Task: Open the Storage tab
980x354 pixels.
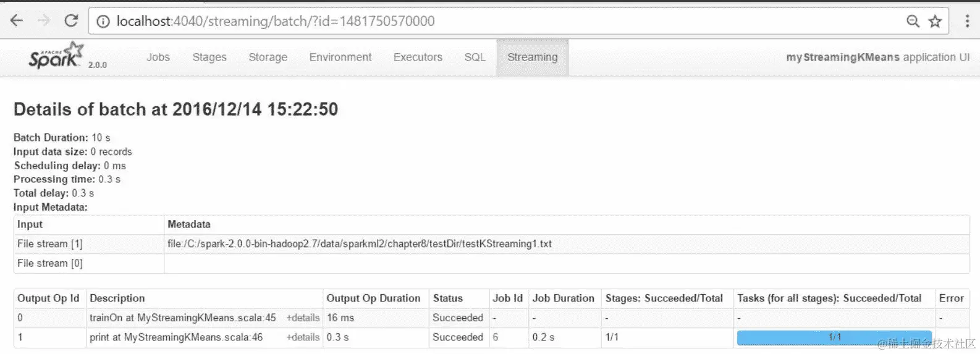Action: coord(268,57)
